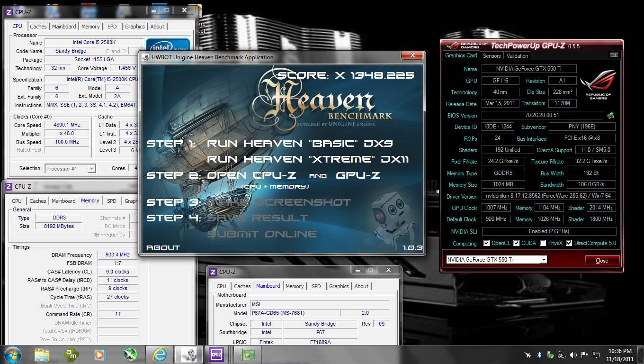Click the green 'am' clover taskbar icon
This screenshot has height=364, width=644.
(72, 354)
